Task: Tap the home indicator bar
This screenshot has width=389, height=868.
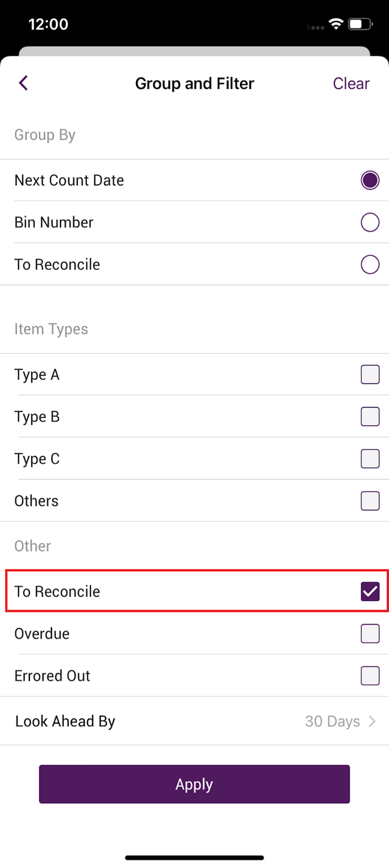Action: (x=194, y=858)
